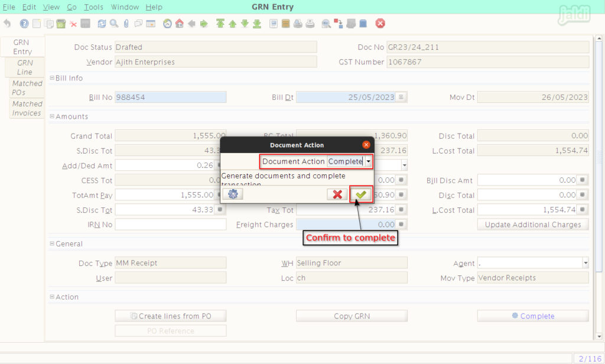Viewport: 605px width, 364px height.
Task: Collapse the Action section
Action: [52, 297]
